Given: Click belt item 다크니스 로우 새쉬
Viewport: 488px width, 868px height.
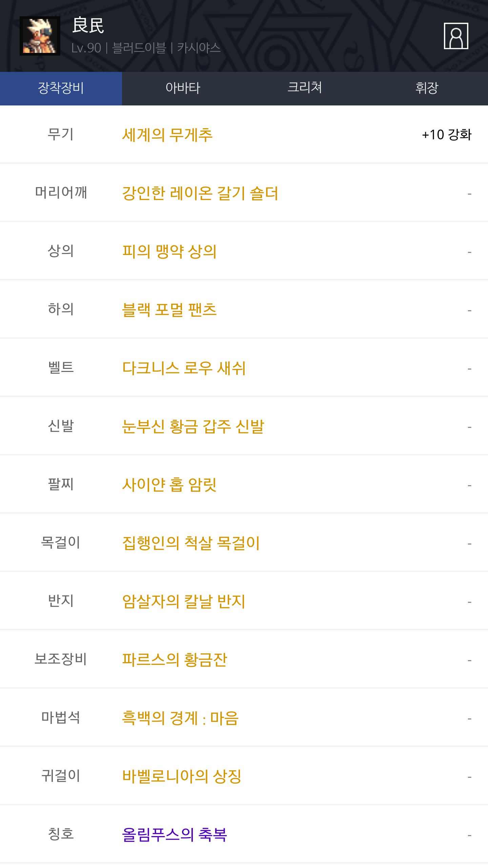Looking at the screenshot, I should (x=184, y=368).
